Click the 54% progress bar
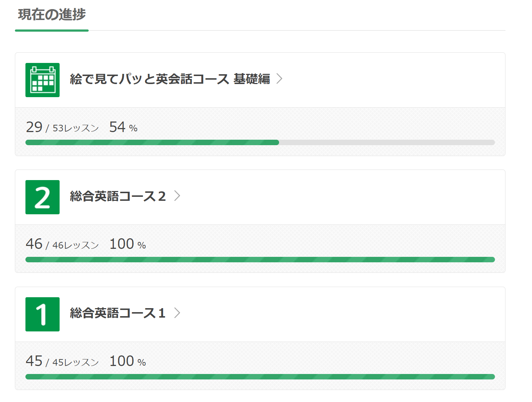532x402 pixels. tap(260, 143)
